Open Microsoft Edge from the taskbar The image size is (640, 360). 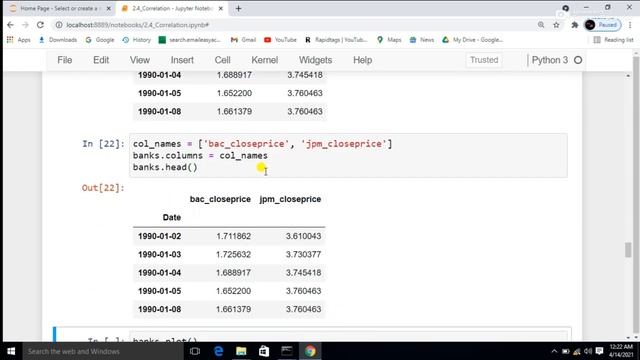pyautogui.click(x=218, y=351)
